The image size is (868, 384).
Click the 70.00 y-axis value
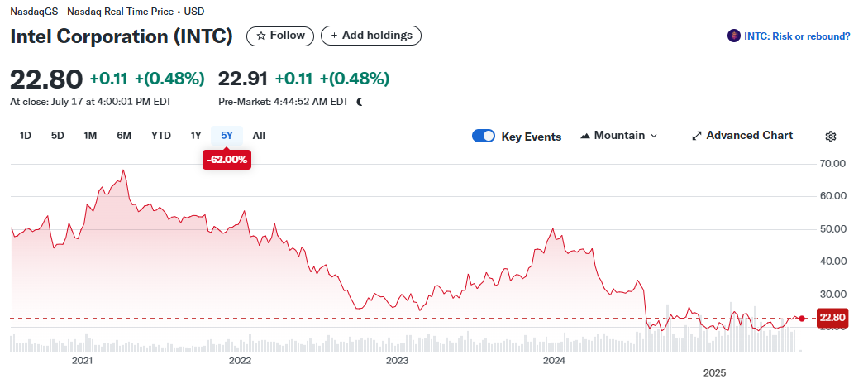(x=832, y=164)
